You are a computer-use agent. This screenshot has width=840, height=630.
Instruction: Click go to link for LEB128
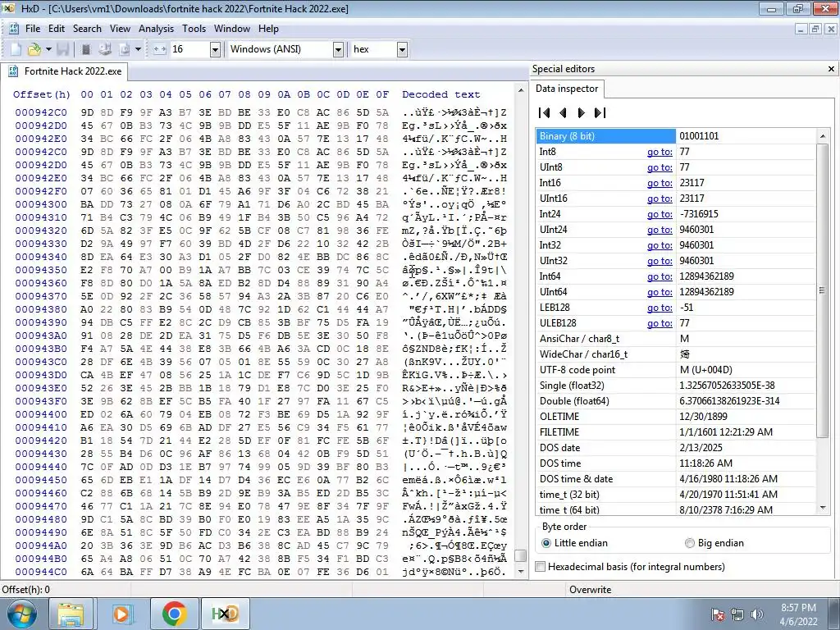pos(660,308)
